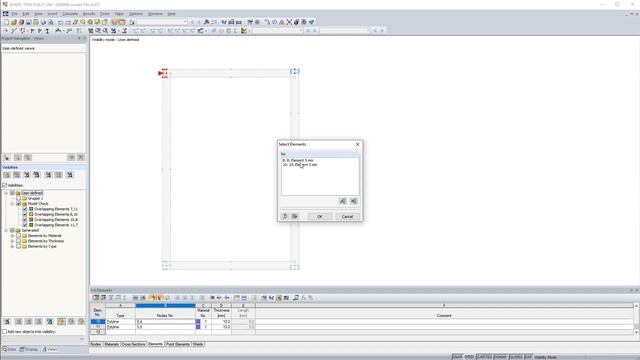Click color swatch of Overlapping Elements 11,7
The image size is (640, 360).
pos(31,225)
